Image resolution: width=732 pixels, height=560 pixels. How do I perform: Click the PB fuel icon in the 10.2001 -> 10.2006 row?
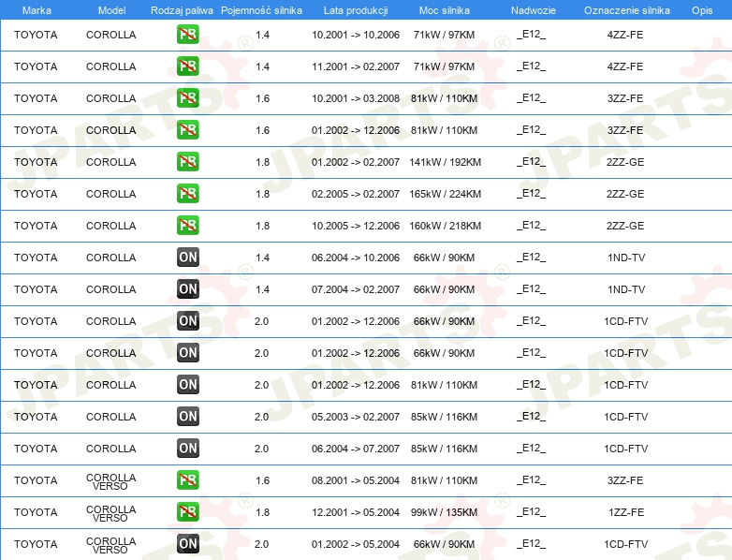pyautogui.click(x=187, y=35)
